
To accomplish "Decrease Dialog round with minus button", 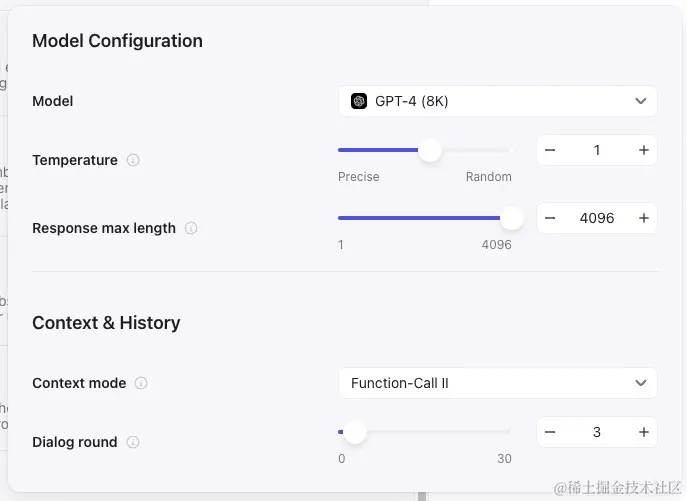I will (x=551, y=432).
